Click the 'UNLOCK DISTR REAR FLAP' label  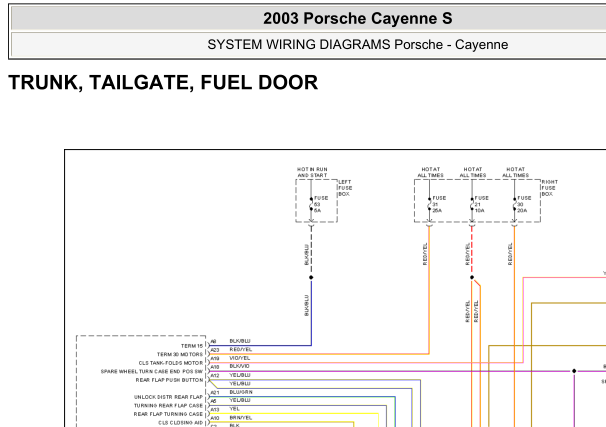coord(168,397)
